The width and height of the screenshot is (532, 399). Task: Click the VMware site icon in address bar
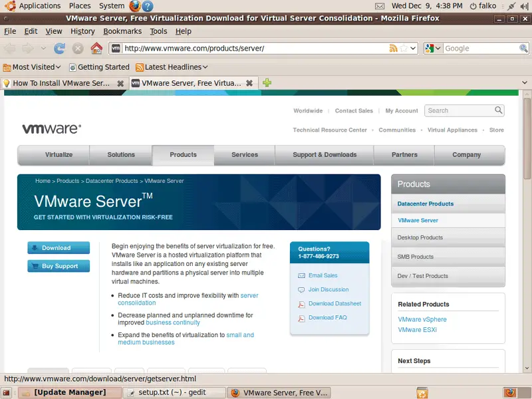point(116,48)
